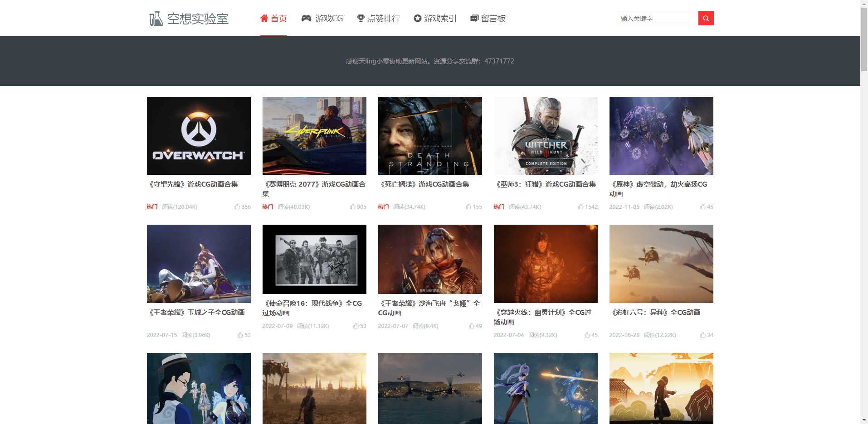Open the 《王者荣耀》玉城之子全CG动画 title link
Screen dimensions: 868x424
coord(196,313)
